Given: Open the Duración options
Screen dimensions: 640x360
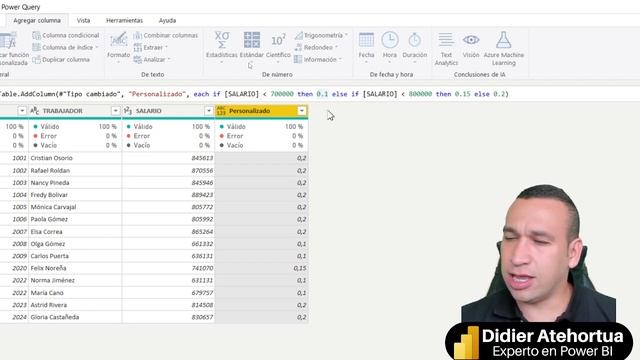Looking at the screenshot, I should [414, 47].
